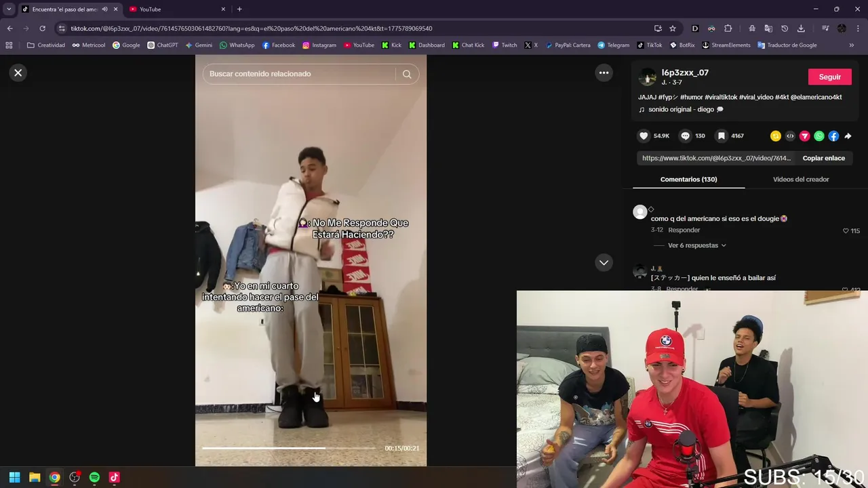Open the Windows Start menu
The image size is (868, 488).
(14, 477)
